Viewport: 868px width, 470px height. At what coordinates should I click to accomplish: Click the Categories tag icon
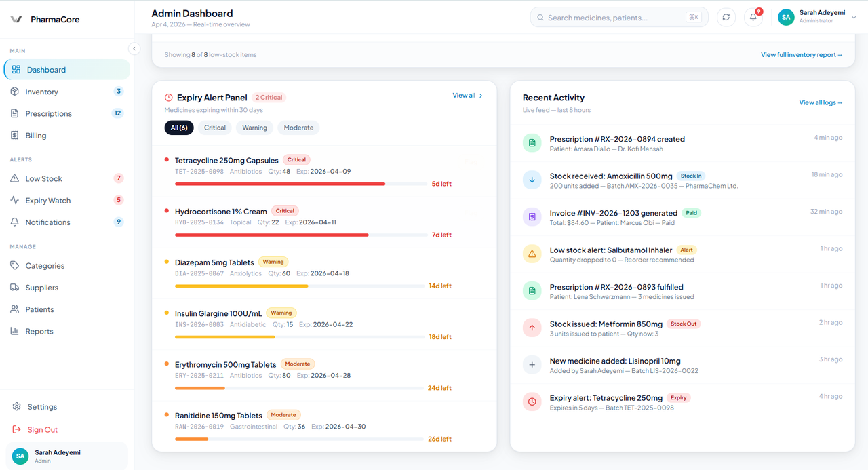[x=15, y=265]
